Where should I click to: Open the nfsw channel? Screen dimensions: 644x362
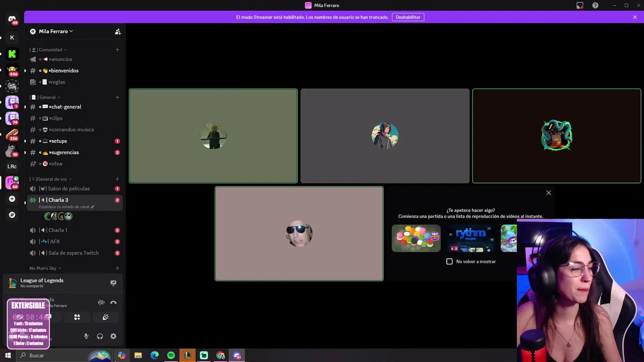[75, 164]
